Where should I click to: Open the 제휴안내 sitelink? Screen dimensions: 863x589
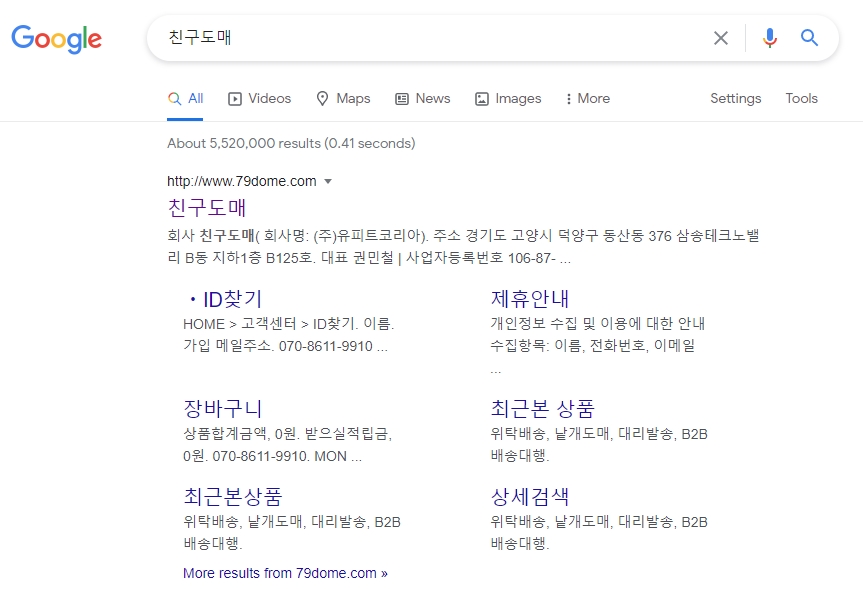(529, 299)
